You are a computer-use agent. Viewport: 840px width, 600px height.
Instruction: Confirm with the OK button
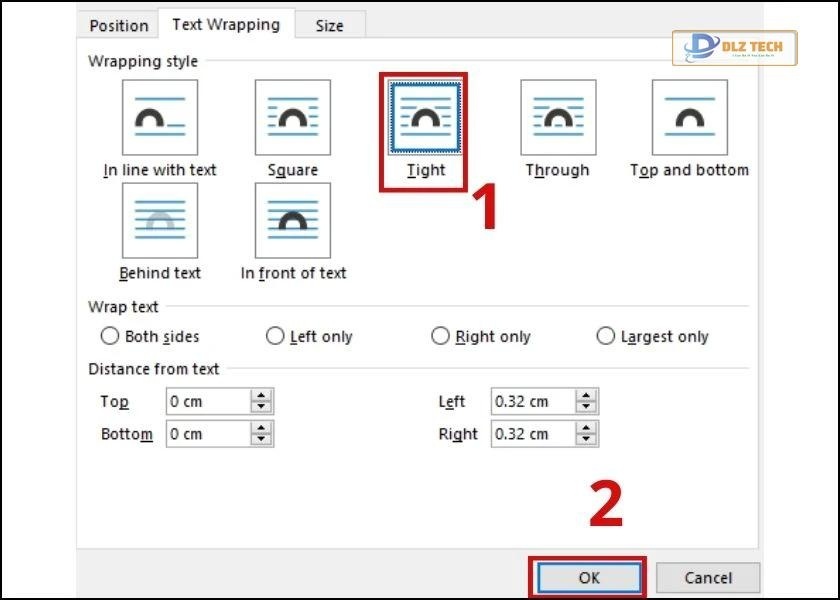(x=589, y=577)
